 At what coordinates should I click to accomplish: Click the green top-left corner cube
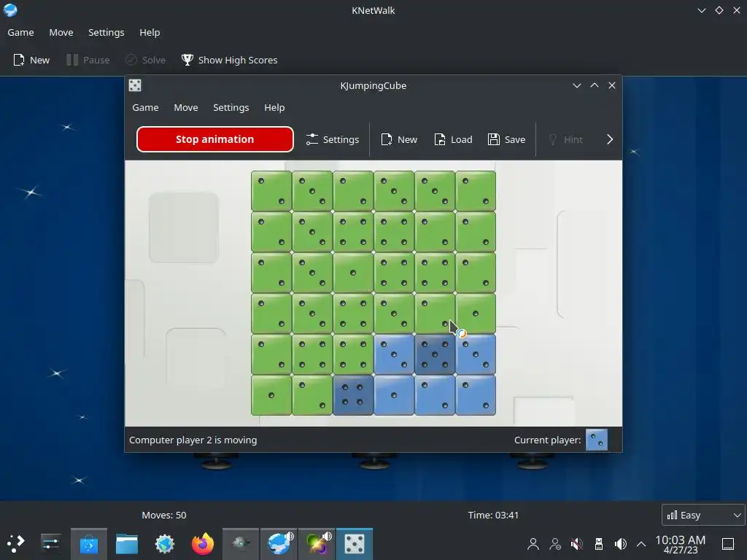click(271, 191)
